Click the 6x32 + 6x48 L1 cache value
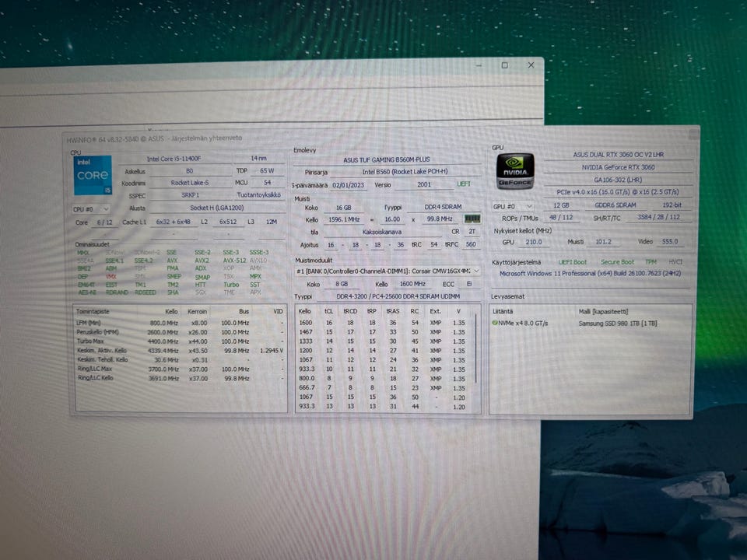The image size is (747, 560). tap(174, 222)
